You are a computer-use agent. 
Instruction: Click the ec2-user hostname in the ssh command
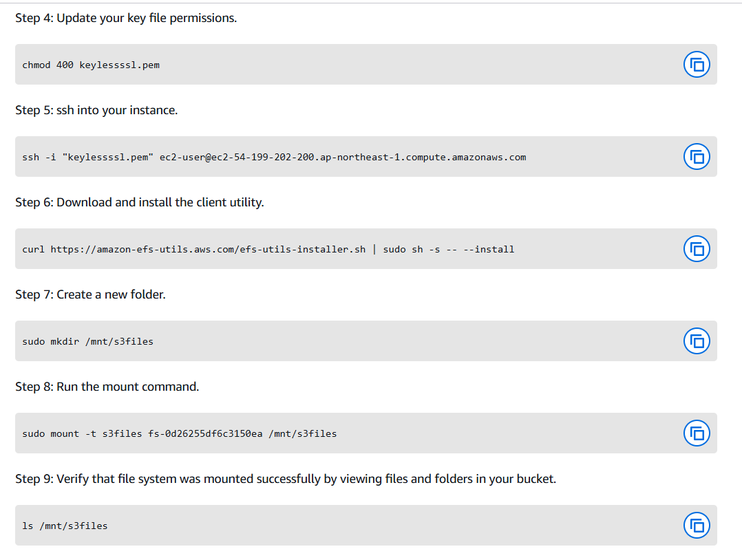click(x=343, y=158)
